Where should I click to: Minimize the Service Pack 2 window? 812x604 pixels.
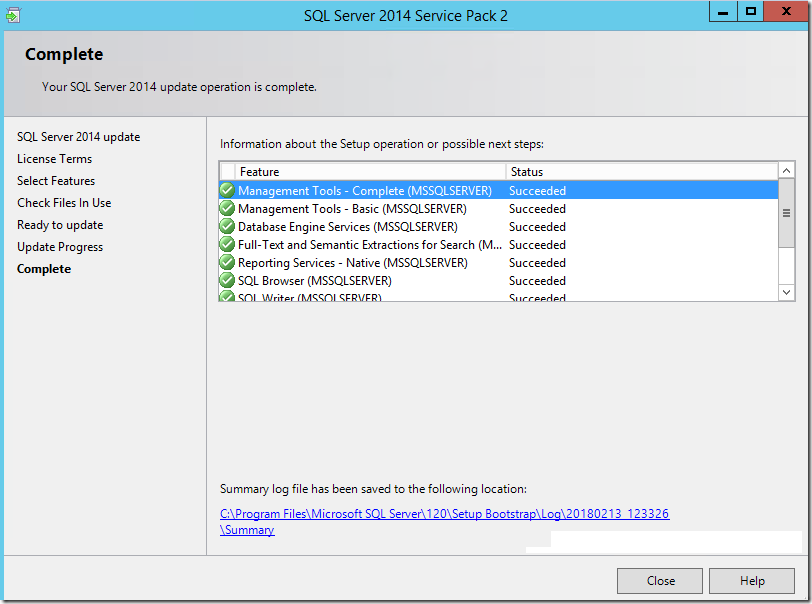click(723, 11)
